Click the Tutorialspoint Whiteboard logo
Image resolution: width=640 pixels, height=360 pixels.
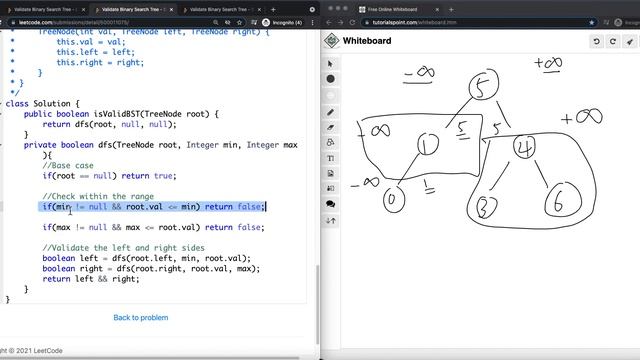(x=331, y=40)
